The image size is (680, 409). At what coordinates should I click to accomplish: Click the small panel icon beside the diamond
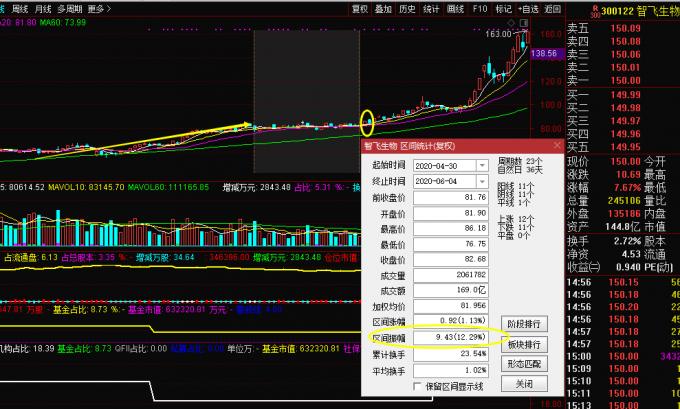(524, 22)
